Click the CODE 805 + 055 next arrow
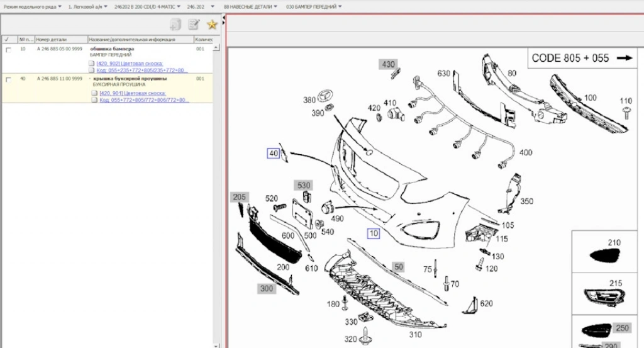Image resolution: width=644 pixels, height=348 pixels. point(625,58)
